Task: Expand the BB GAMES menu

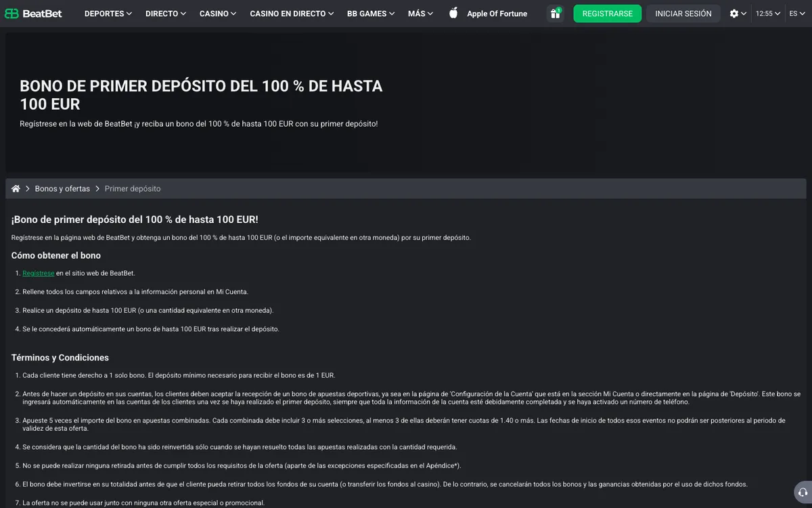Action: pyautogui.click(x=371, y=14)
